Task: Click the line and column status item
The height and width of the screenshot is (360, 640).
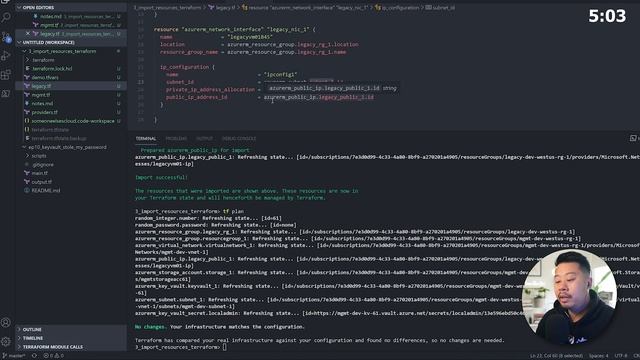Action: point(556,356)
